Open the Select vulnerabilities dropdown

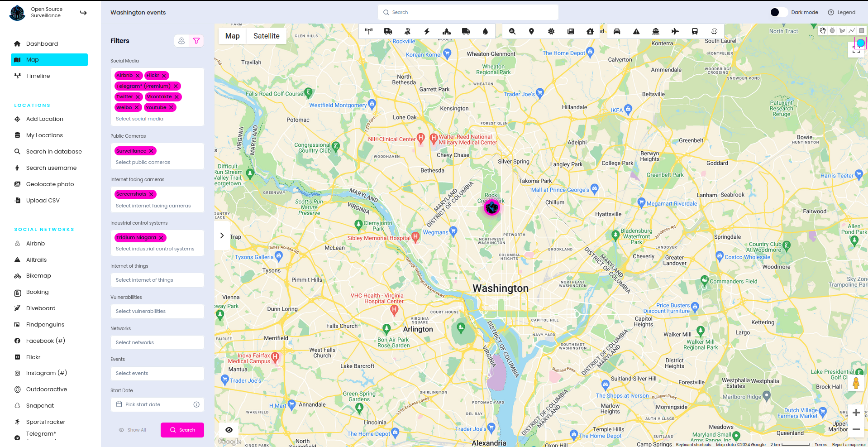coord(157,311)
